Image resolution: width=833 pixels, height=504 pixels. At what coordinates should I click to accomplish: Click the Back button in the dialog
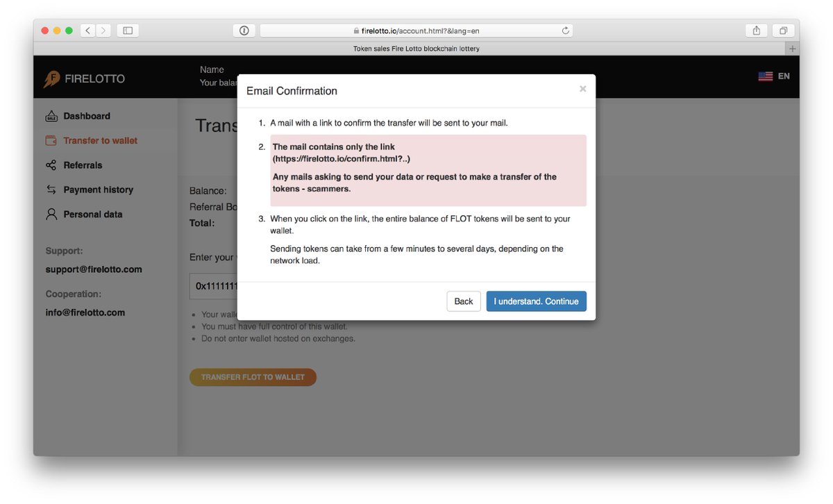464,301
